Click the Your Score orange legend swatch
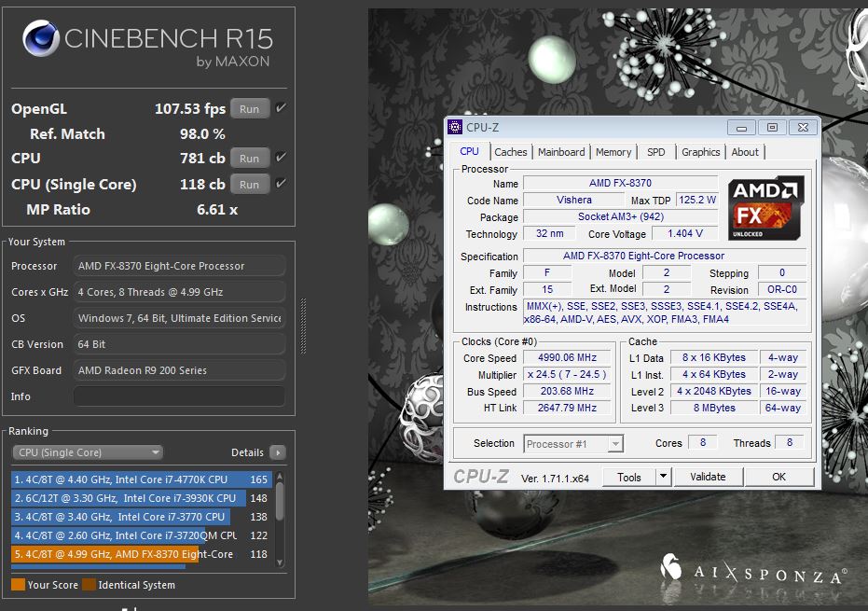This screenshot has height=611, width=868. [x=18, y=584]
